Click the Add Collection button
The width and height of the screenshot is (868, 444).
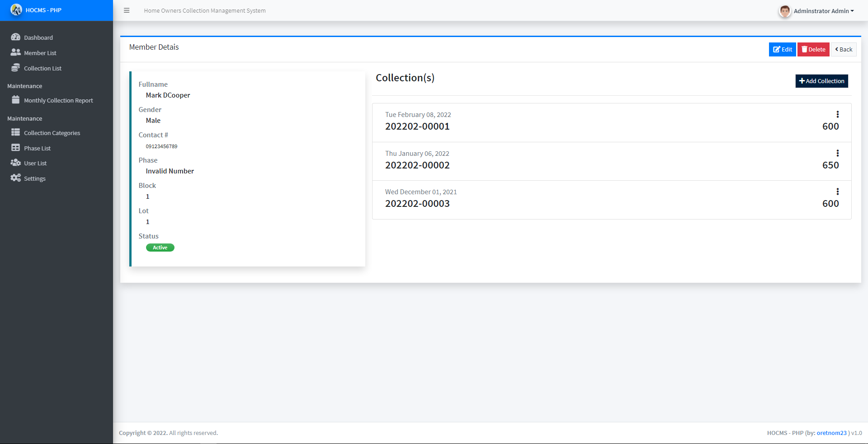click(x=821, y=81)
